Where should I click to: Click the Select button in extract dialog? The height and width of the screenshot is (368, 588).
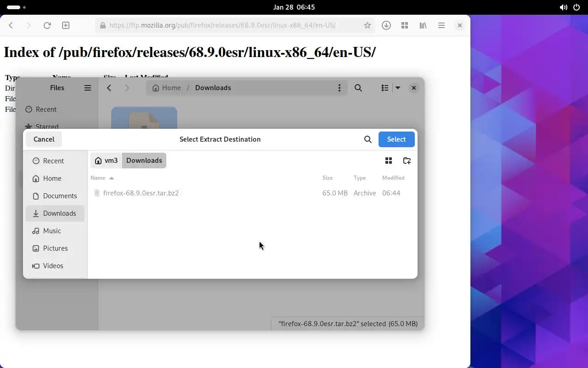click(x=396, y=139)
